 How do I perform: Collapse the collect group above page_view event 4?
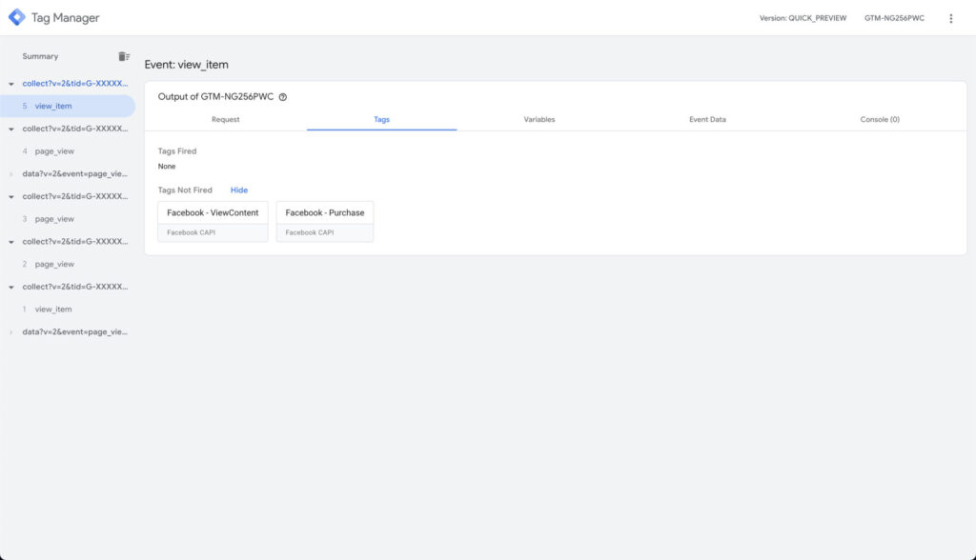click(x=10, y=129)
